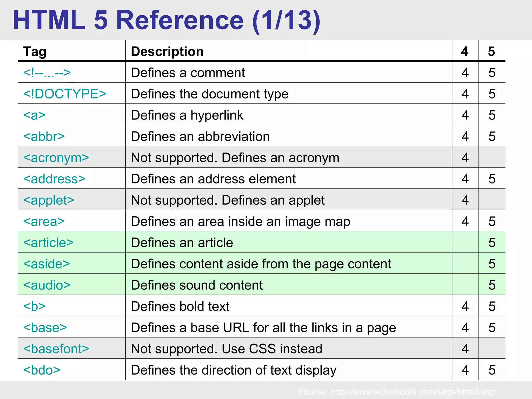Click the <article> tag entry
The width and height of the screenshot is (532, 399).
click(48, 243)
